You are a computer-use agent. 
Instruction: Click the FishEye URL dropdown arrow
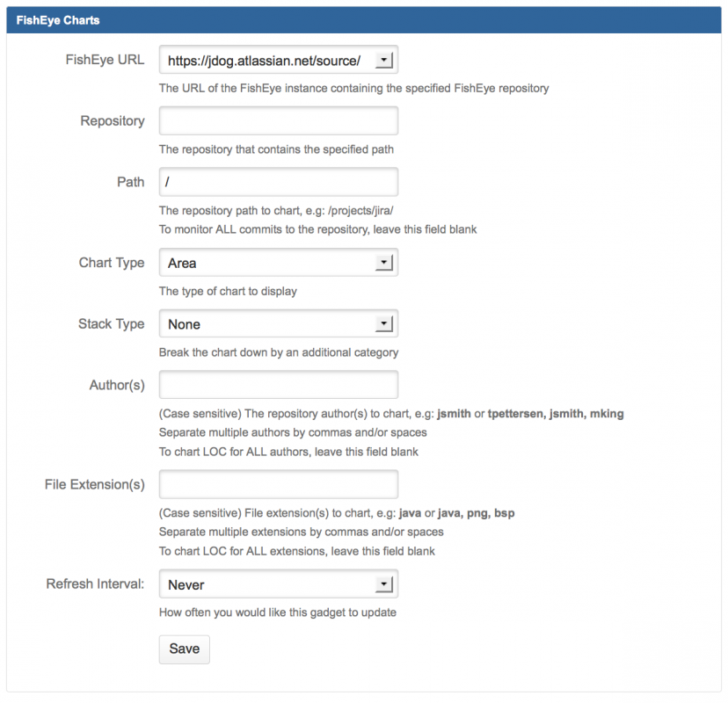pyautogui.click(x=383, y=60)
